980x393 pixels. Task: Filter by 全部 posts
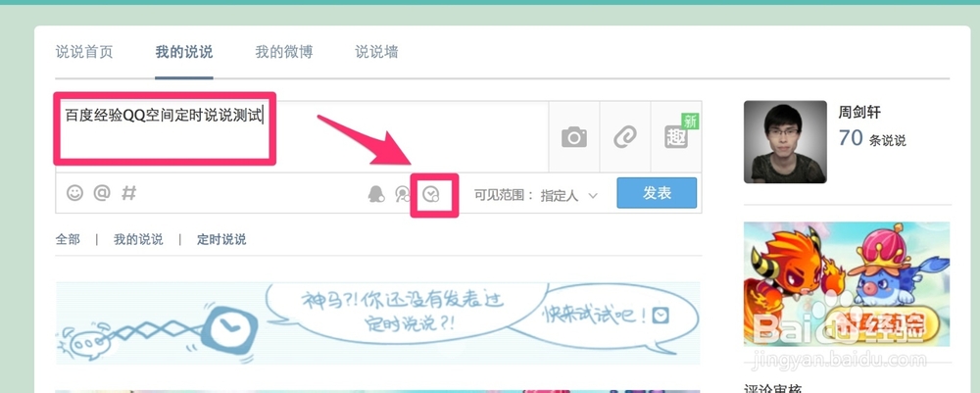coord(68,239)
